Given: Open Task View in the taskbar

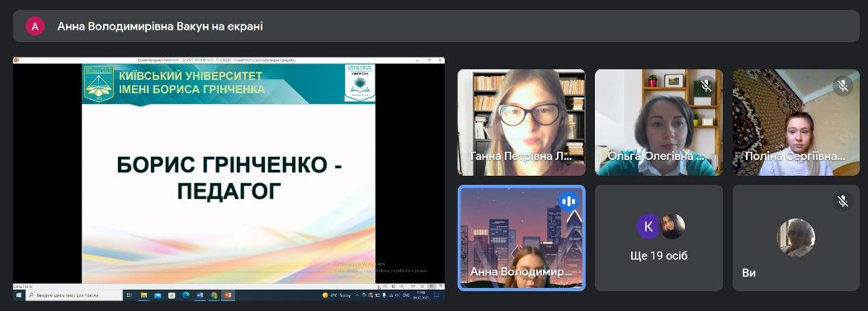Looking at the screenshot, I should coord(129,295).
